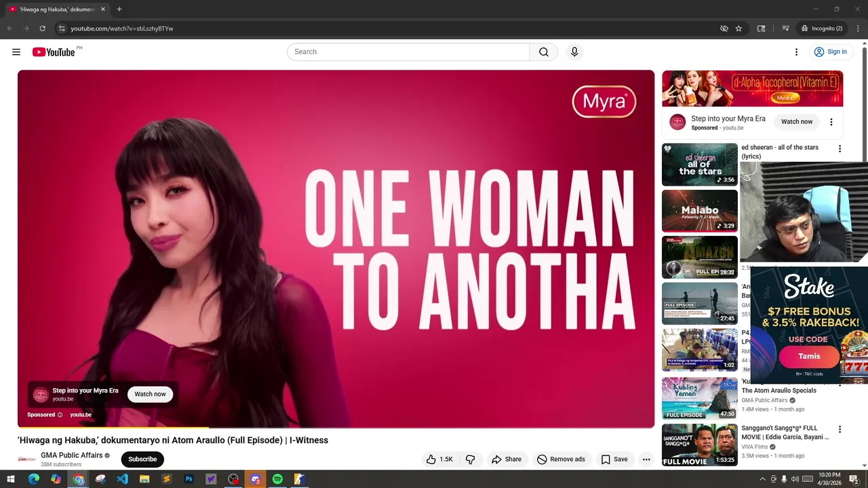Viewport: 868px width, 488px height.
Task: Focus the YouTube search box
Action: click(x=408, y=52)
